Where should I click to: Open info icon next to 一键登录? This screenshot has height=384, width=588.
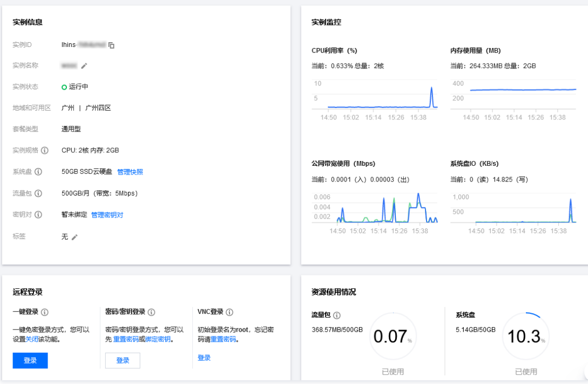click(x=45, y=312)
